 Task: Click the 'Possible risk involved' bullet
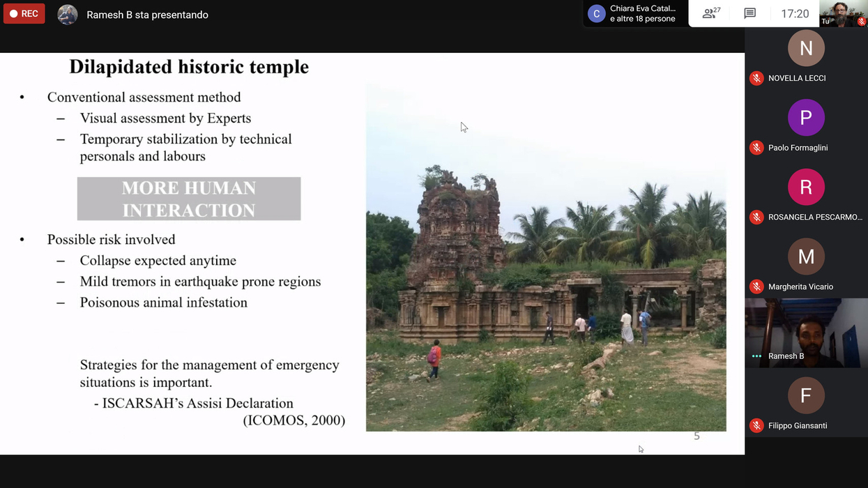(x=112, y=240)
